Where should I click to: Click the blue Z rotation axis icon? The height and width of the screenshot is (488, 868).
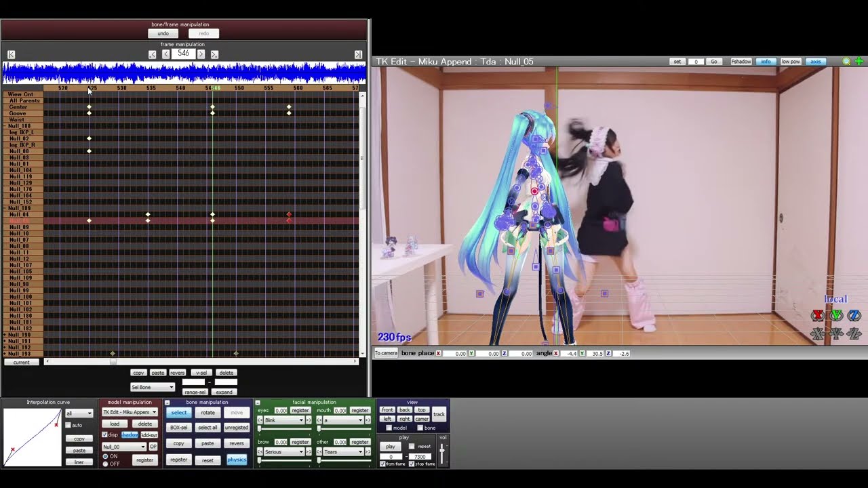[854, 316]
